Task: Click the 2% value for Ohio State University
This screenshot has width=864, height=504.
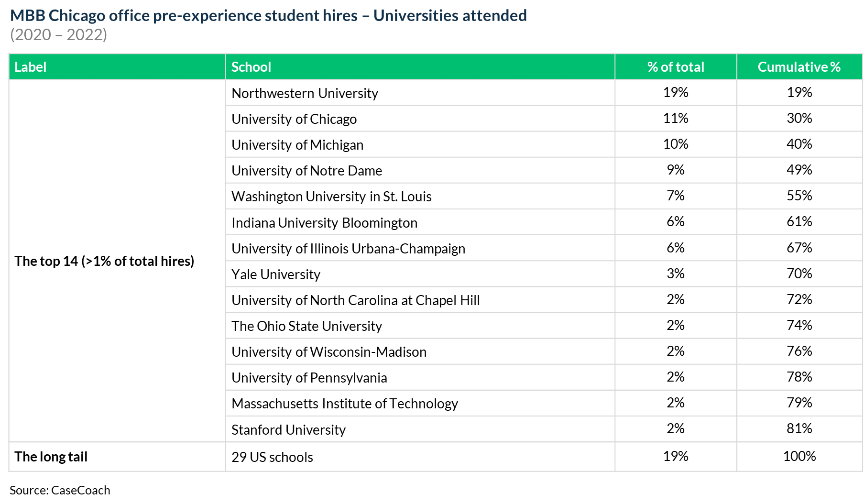Action: point(676,325)
